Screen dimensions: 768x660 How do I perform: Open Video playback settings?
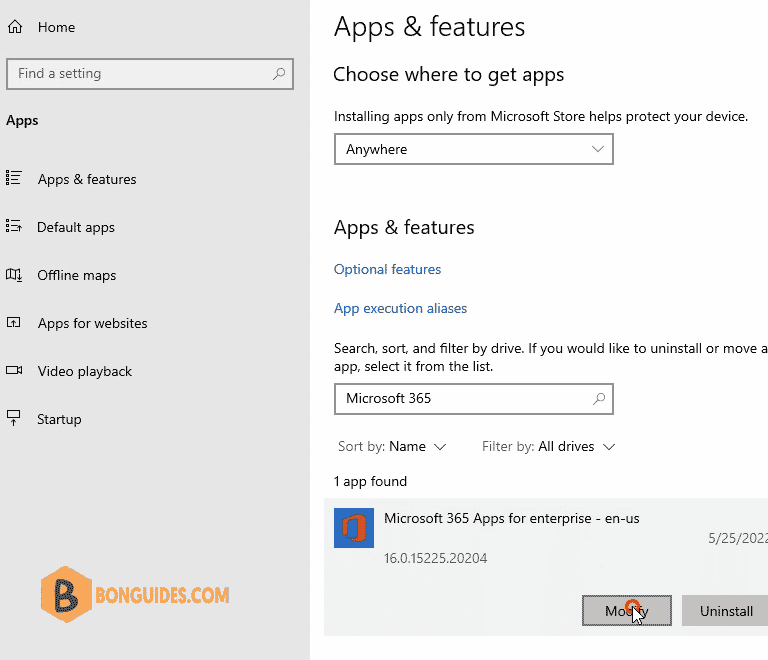[x=85, y=371]
